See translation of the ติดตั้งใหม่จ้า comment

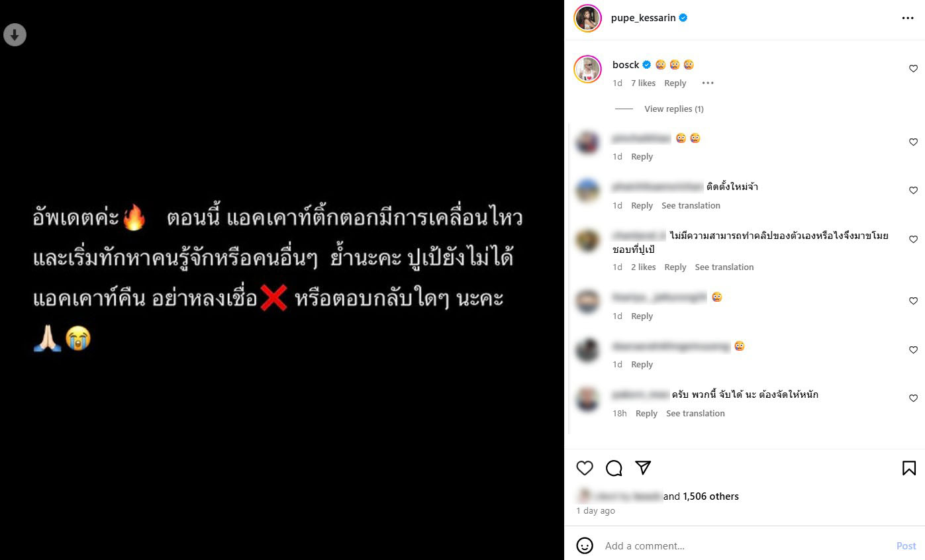[x=691, y=206]
